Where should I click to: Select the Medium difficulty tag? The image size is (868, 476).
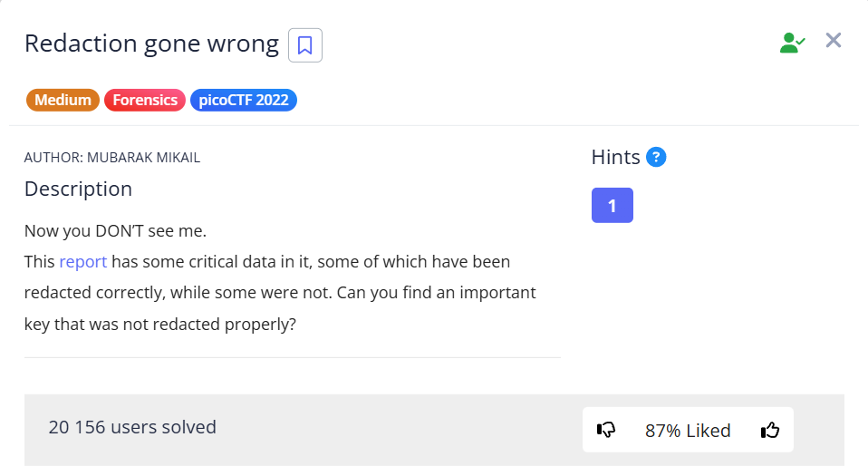(x=63, y=100)
